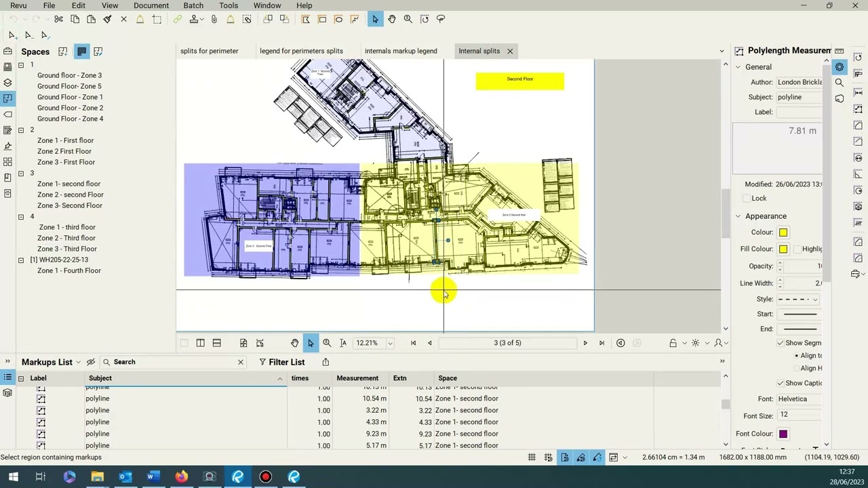The image size is (868, 488).
Task: Open the Search magnifier in right panel strip
Action: [840, 83]
